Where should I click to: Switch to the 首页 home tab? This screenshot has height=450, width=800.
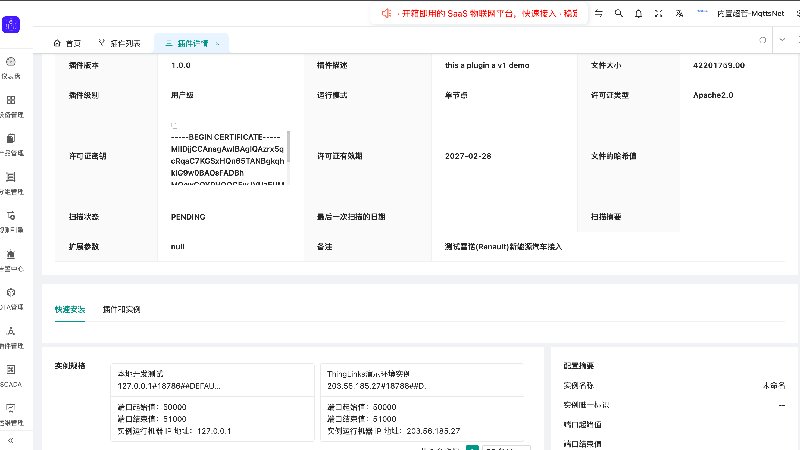tap(67, 43)
